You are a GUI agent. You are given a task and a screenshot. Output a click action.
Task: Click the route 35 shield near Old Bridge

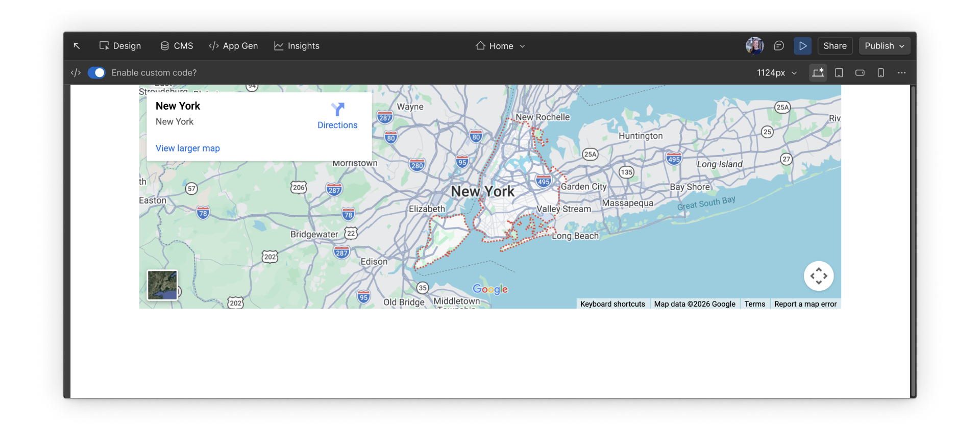(423, 288)
